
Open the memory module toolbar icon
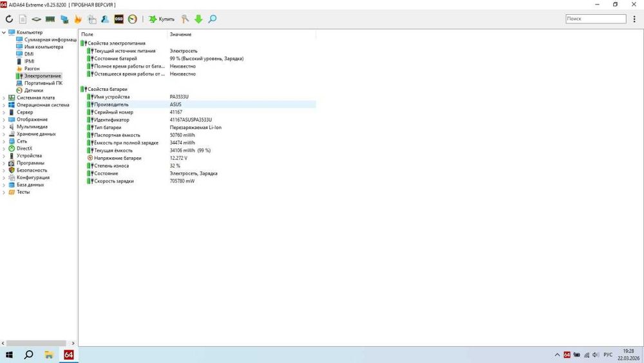tap(50, 19)
